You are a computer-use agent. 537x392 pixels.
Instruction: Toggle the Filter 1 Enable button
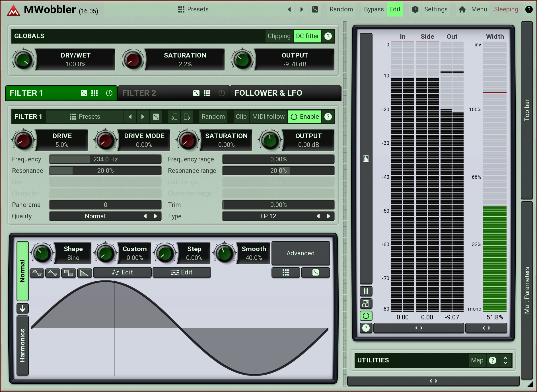tap(305, 117)
